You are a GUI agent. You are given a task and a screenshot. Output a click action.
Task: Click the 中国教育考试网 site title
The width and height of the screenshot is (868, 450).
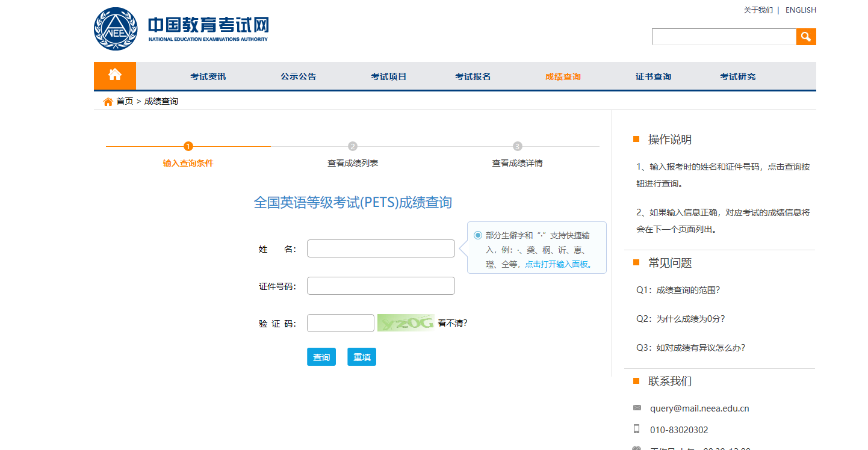coord(208,25)
